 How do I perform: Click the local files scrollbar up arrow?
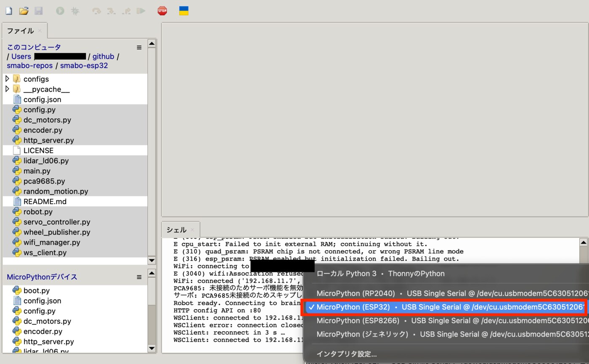[152, 43]
